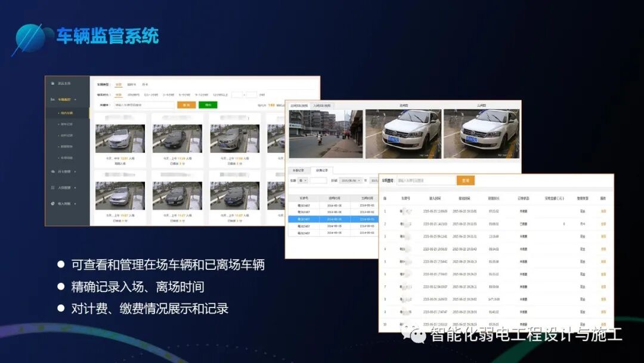The width and height of the screenshot is (644, 363).
Task: Click the plate number field beside the province dropdown
Action: (318, 180)
